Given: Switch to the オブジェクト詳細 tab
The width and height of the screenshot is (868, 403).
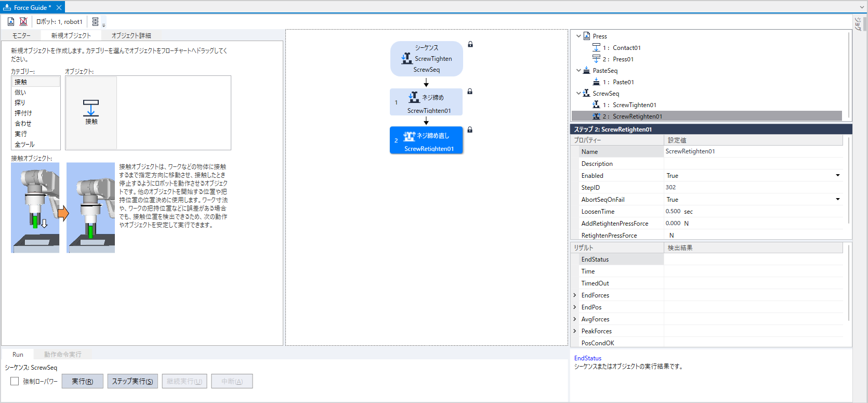Looking at the screenshot, I should click(131, 35).
